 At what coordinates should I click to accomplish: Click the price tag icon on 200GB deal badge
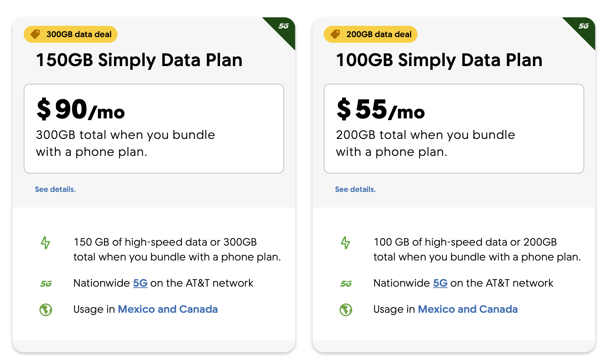point(335,34)
